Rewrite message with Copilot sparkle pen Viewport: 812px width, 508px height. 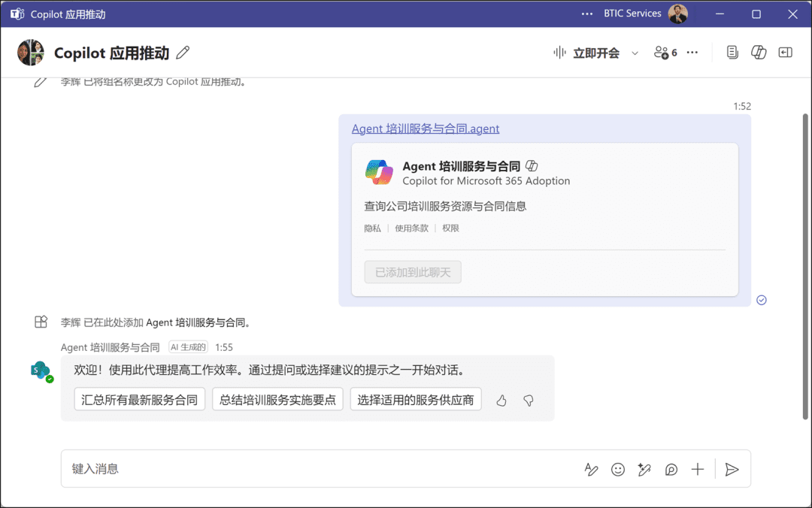point(644,469)
